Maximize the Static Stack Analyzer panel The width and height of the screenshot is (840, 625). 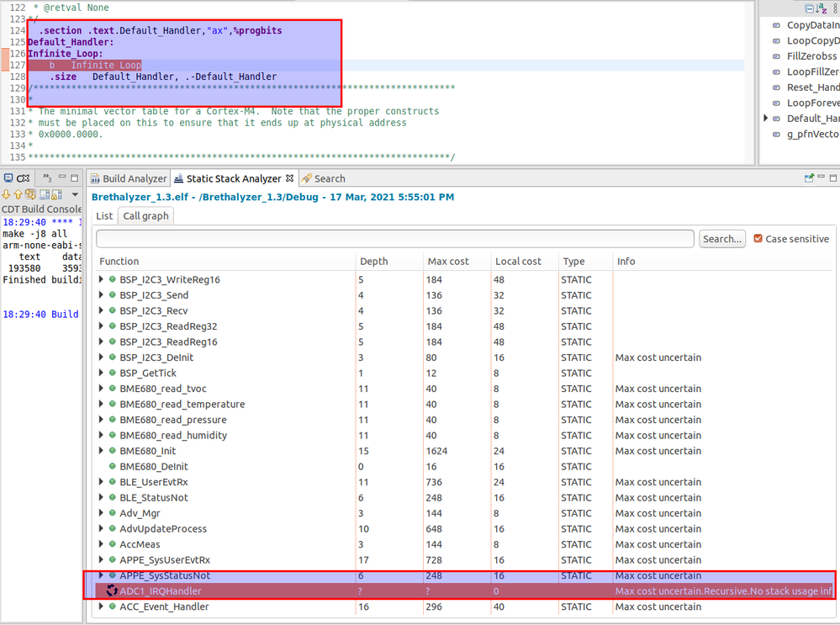click(x=833, y=178)
